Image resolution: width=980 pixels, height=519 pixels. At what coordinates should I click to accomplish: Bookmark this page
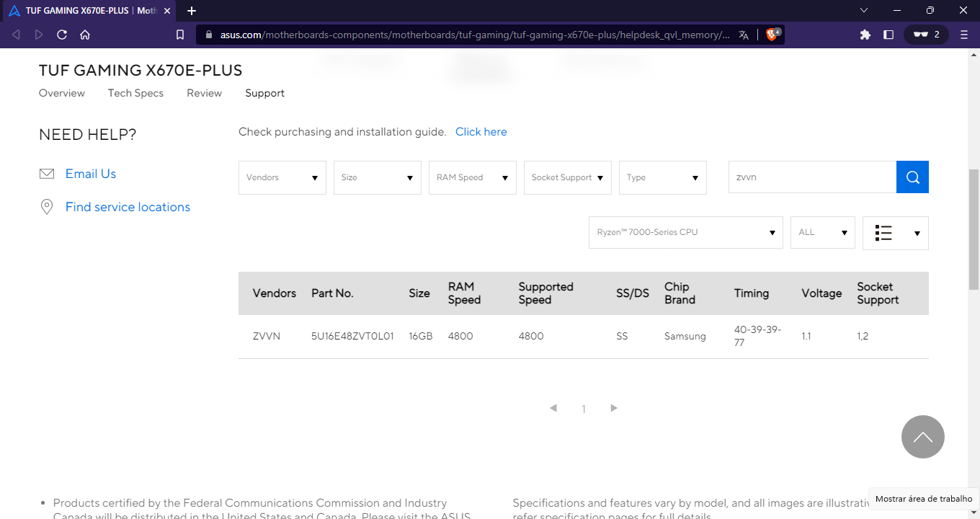coord(180,35)
